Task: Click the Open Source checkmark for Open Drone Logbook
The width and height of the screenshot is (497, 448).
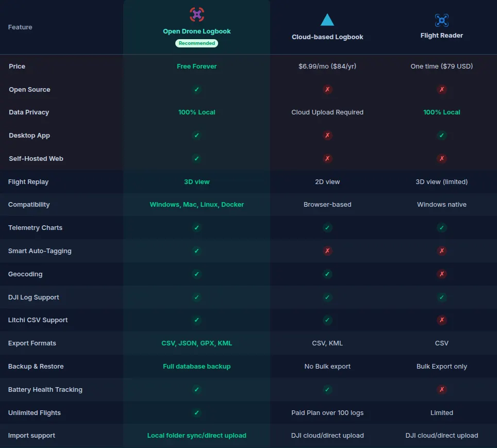Action: tap(196, 89)
